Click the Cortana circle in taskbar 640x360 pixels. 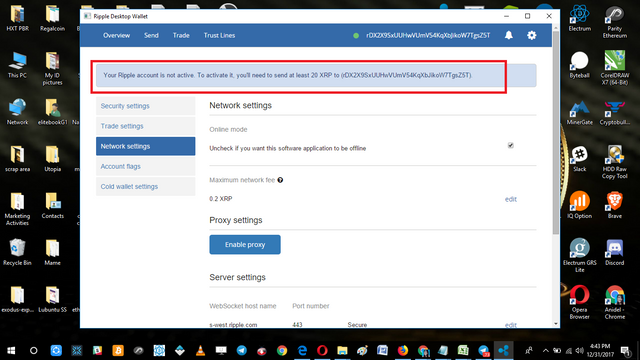34,351
